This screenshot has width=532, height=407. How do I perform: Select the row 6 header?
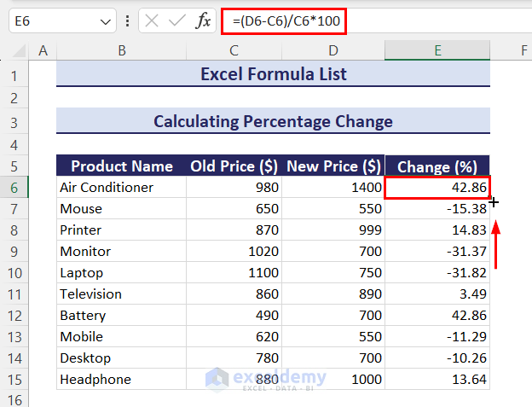14,187
